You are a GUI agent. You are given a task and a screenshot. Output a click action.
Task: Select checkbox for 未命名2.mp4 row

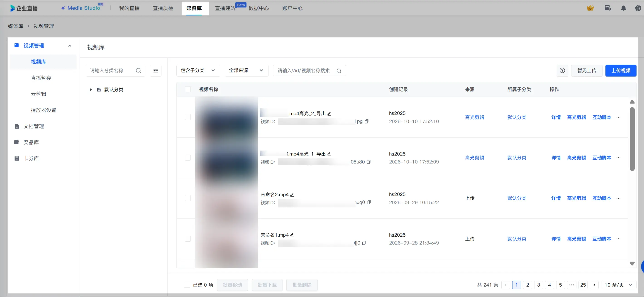[188, 198]
